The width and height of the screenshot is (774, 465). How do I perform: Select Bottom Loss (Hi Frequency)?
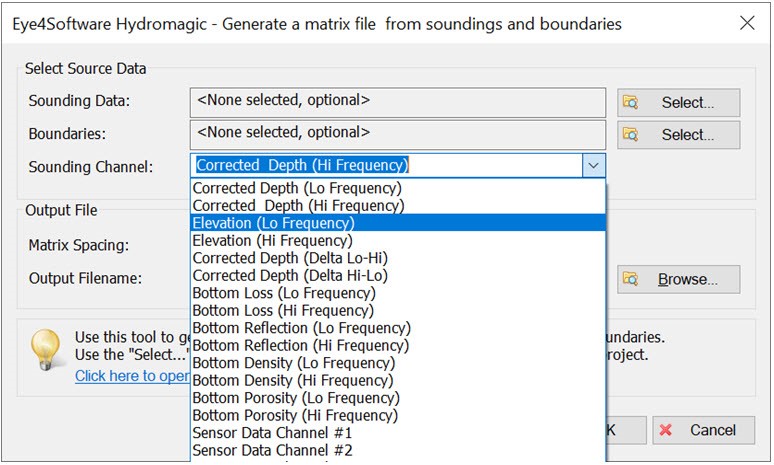[398, 310]
